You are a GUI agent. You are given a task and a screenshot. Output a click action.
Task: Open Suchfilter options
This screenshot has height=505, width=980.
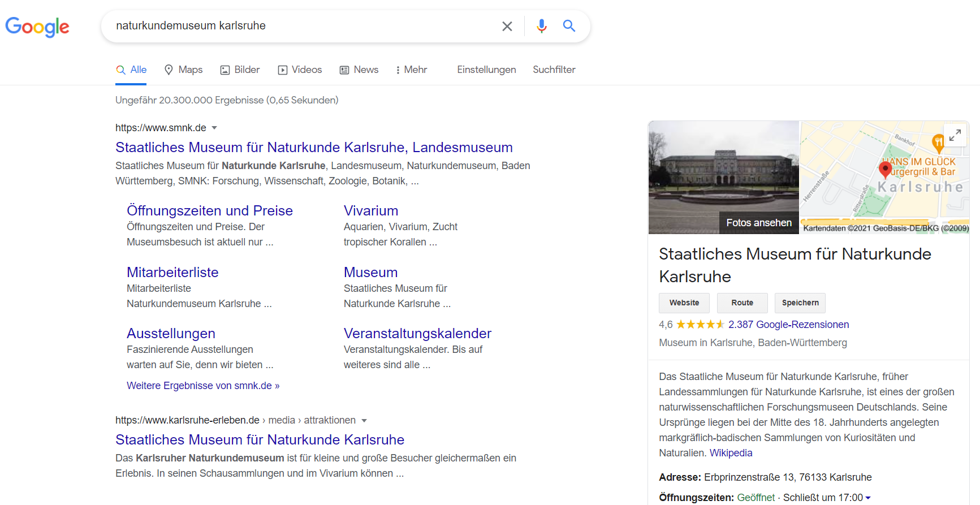click(554, 70)
